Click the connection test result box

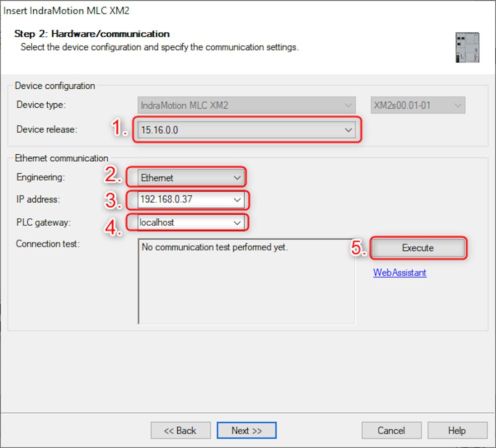tap(246, 281)
